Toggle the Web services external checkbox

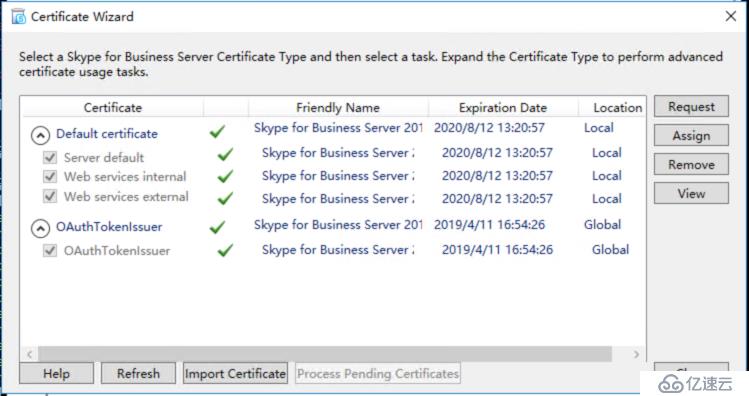click(50, 196)
